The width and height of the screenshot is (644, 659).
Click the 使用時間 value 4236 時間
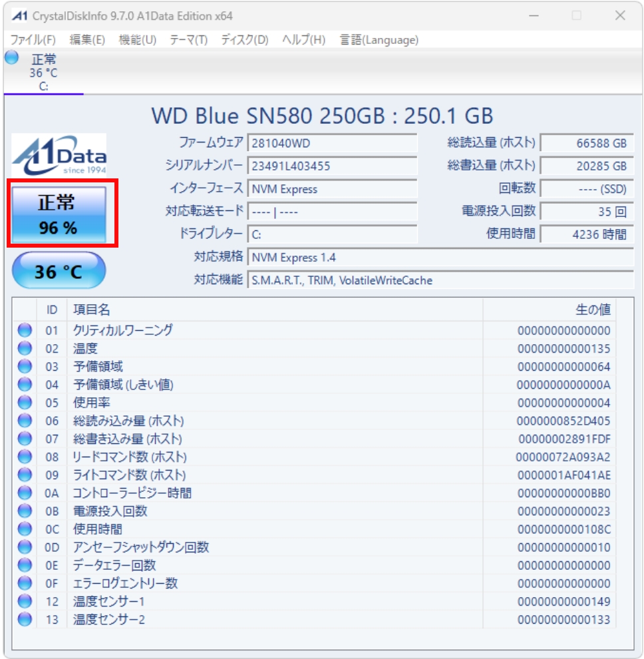pos(587,234)
